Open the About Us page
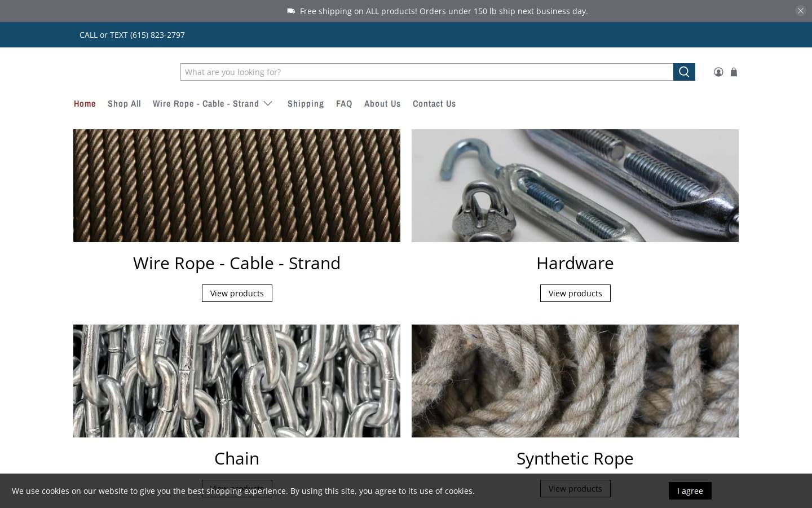Screen dimensions: 812x508 382,103
